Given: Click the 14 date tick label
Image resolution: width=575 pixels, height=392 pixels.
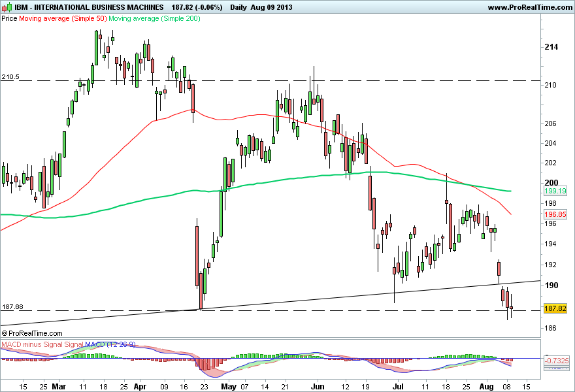Looking at the screenshot, I should pyautogui.click(x=265, y=387).
